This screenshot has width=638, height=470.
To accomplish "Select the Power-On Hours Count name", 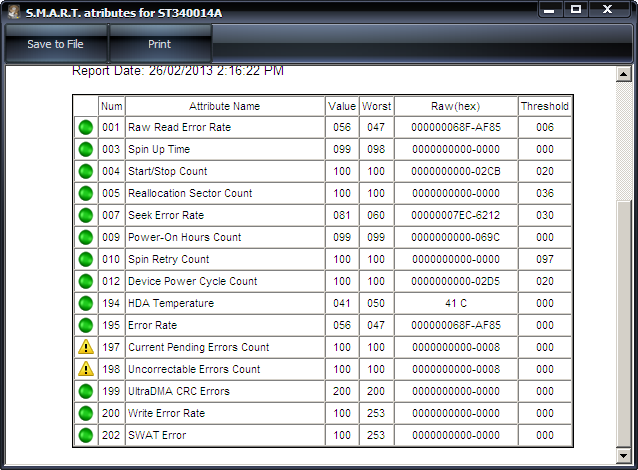I will point(185,237).
